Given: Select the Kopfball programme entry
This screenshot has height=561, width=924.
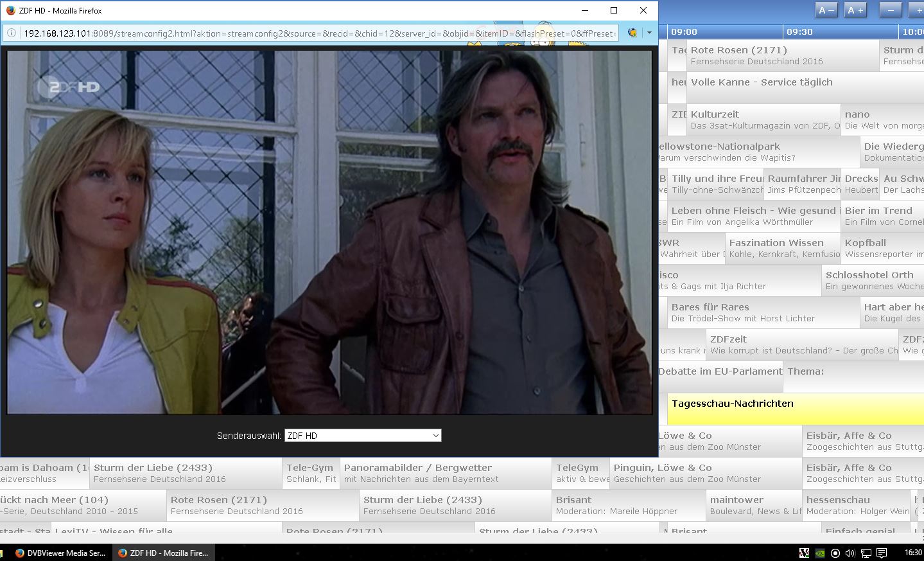Looking at the screenshot, I should [x=882, y=248].
